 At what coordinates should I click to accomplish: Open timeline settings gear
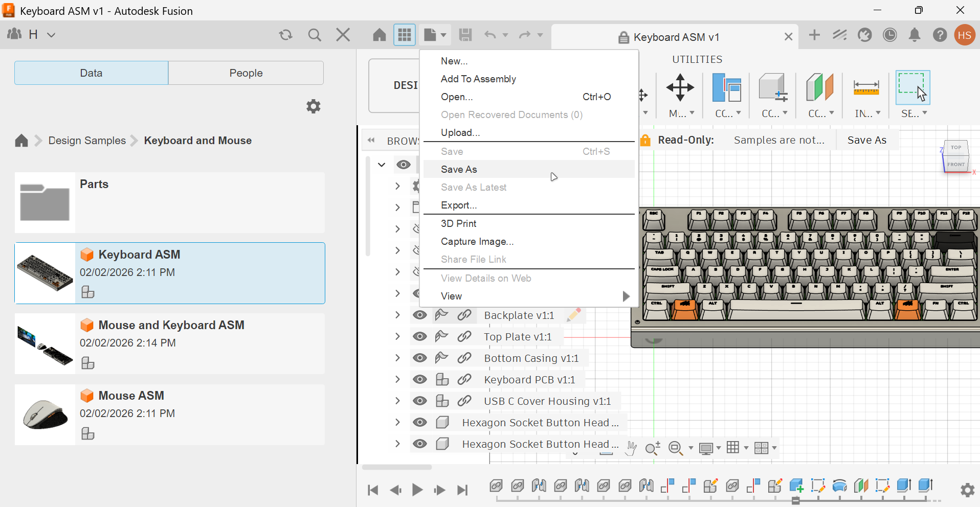pyautogui.click(x=967, y=490)
